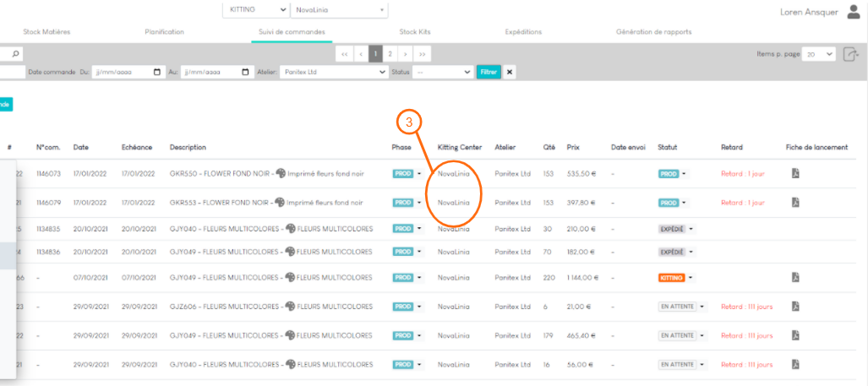Open the PDF launch sheet for order 1146073
The height and width of the screenshot is (386, 868).
794,174
